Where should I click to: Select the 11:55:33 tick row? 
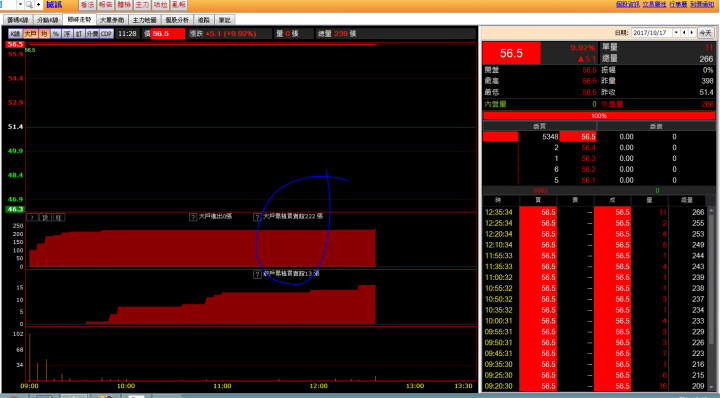pos(595,256)
